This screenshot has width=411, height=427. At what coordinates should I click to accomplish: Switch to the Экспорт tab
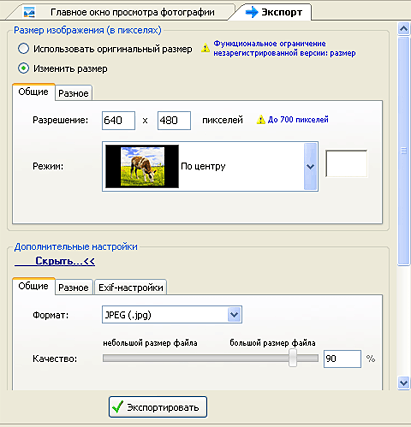pos(274,12)
